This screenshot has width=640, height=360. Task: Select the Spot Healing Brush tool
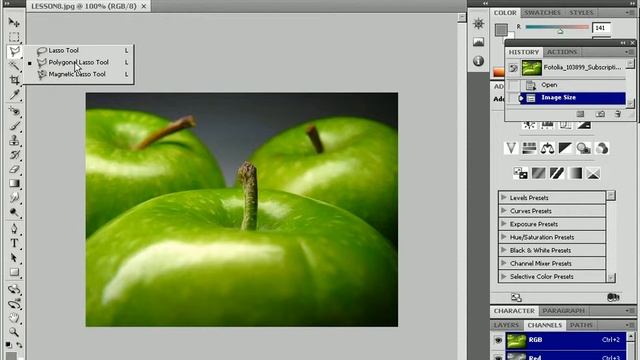click(14, 111)
